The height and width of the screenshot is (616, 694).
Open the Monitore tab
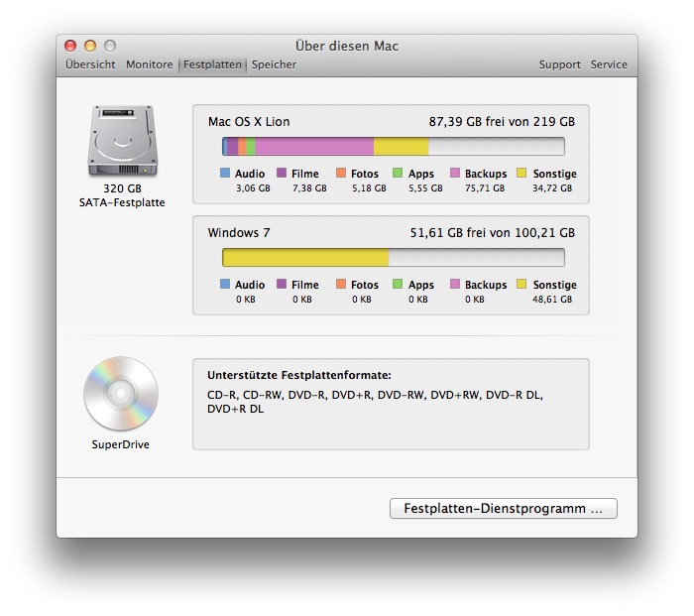point(149,64)
